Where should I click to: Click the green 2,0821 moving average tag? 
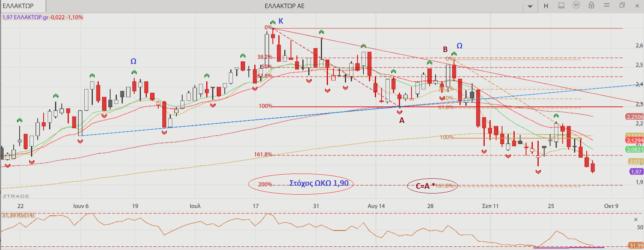point(634,150)
